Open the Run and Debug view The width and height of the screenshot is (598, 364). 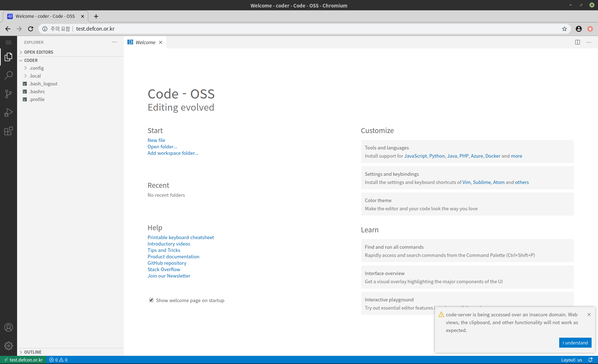[9, 112]
